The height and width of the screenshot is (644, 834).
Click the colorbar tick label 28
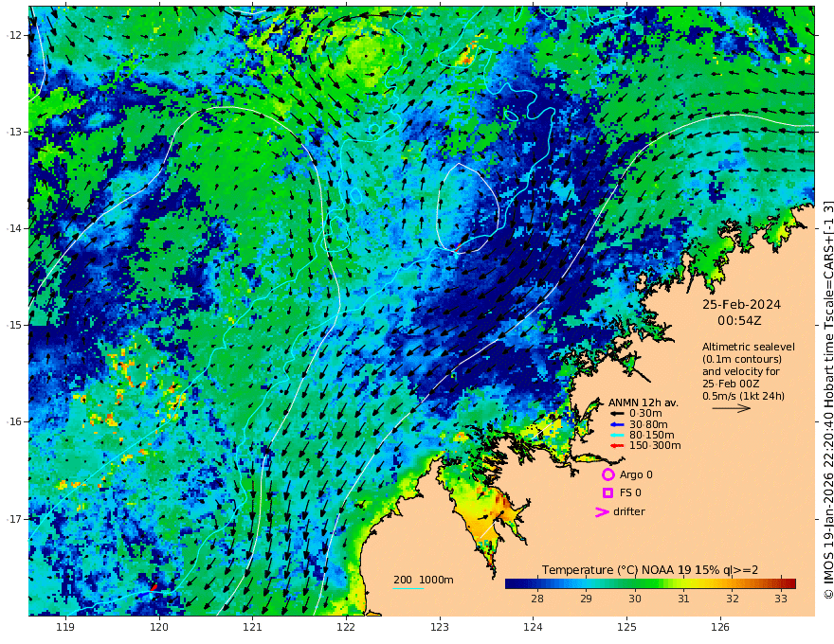click(537, 599)
